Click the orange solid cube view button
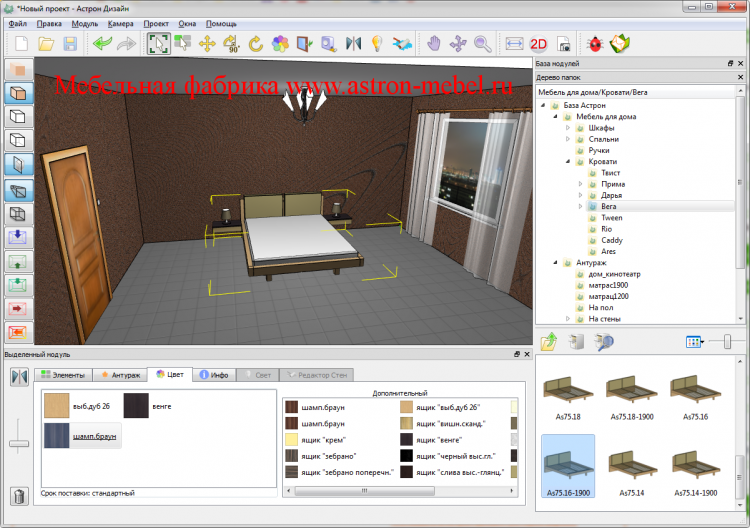The height and width of the screenshot is (528, 750). coord(19,70)
